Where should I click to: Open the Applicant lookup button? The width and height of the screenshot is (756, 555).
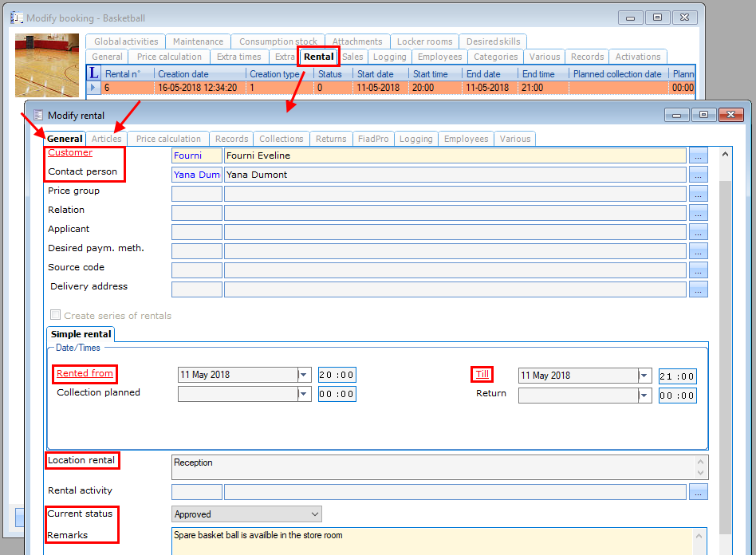698,232
